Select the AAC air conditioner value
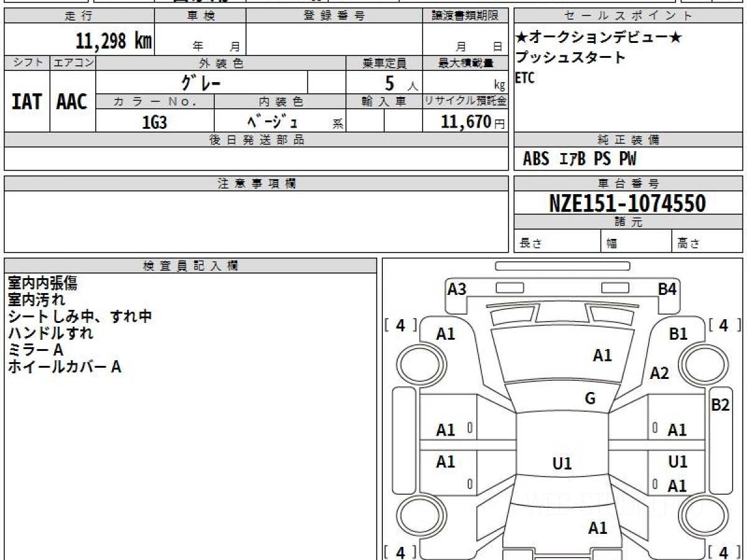The image size is (747, 560). click(x=72, y=102)
